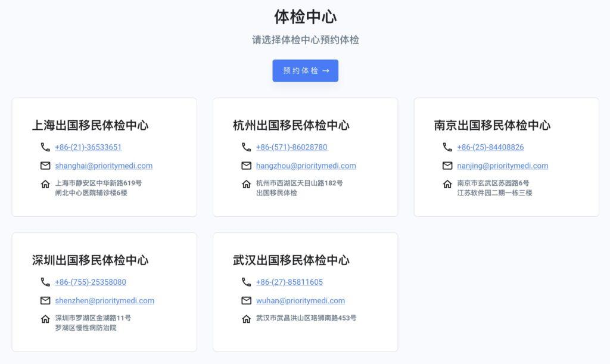Click mail icon in 上海 card
610x364 pixels.
[45, 166]
